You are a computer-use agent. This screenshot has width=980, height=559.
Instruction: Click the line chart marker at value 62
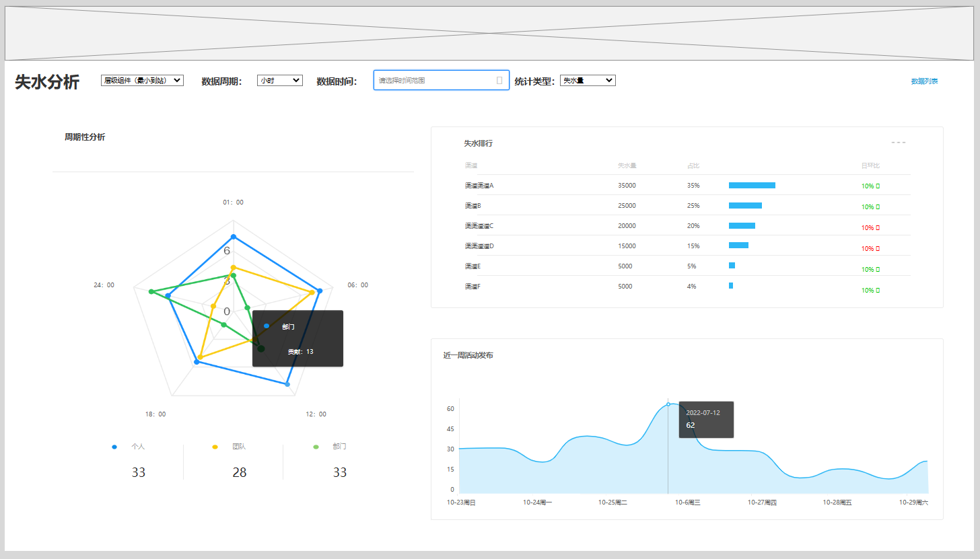click(668, 404)
